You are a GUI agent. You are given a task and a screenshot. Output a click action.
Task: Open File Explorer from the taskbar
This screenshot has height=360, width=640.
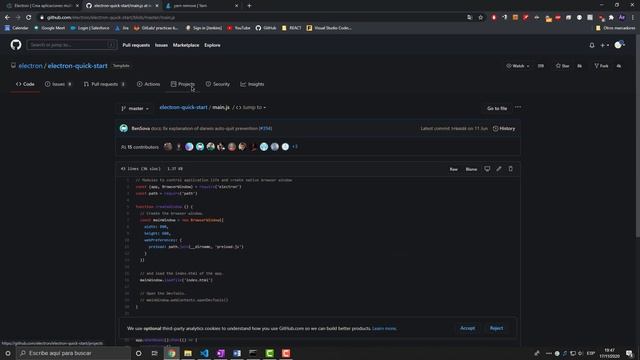click(x=188, y=353)
